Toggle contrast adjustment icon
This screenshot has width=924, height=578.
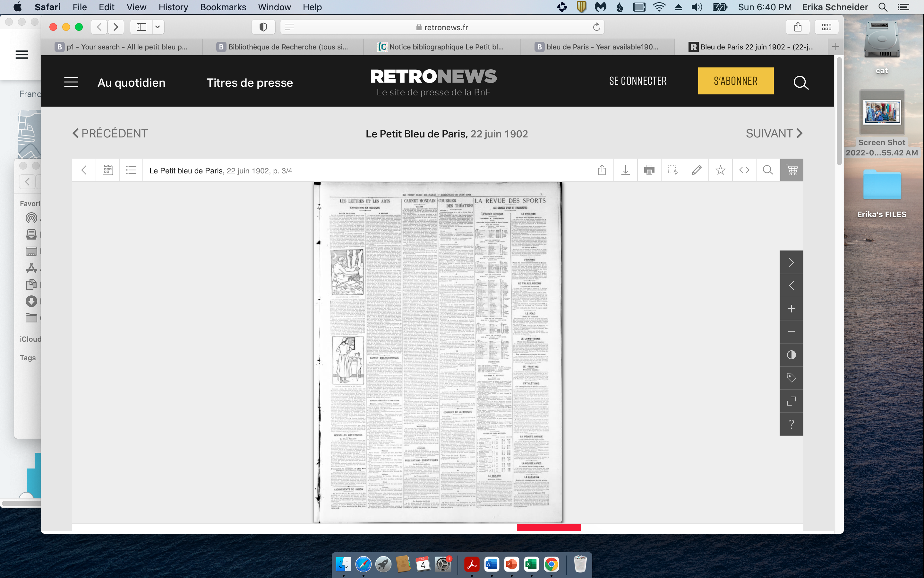click(x=791, y=355)
